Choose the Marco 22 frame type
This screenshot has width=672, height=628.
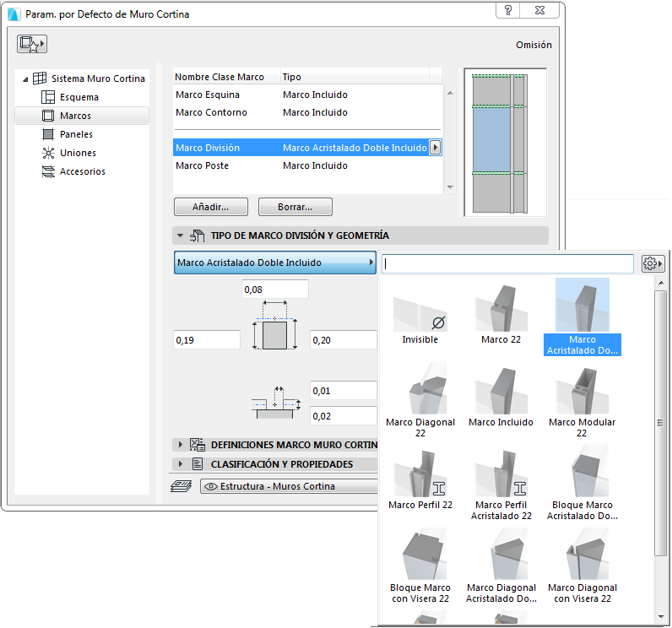pos(501,316)
